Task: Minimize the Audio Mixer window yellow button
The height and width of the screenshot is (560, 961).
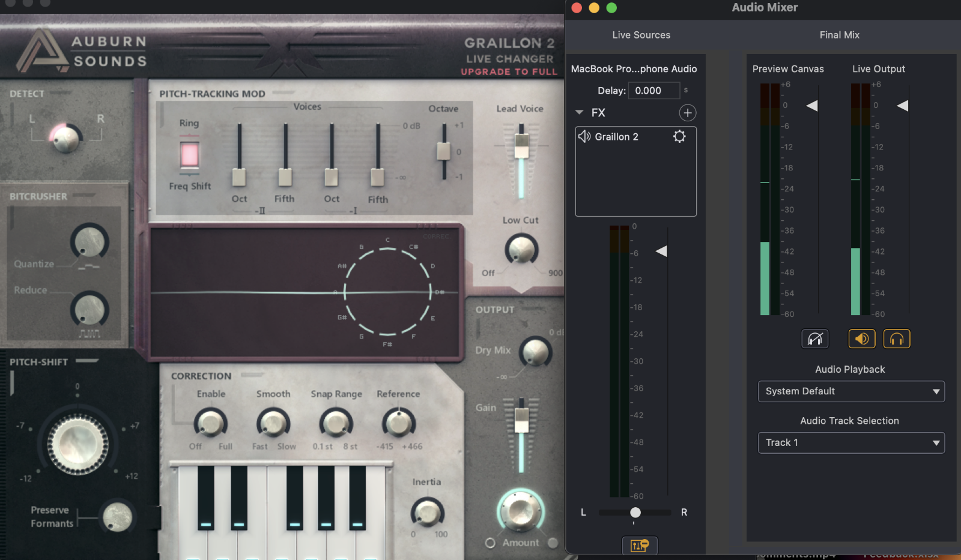Action: click(x=594, y=8)
